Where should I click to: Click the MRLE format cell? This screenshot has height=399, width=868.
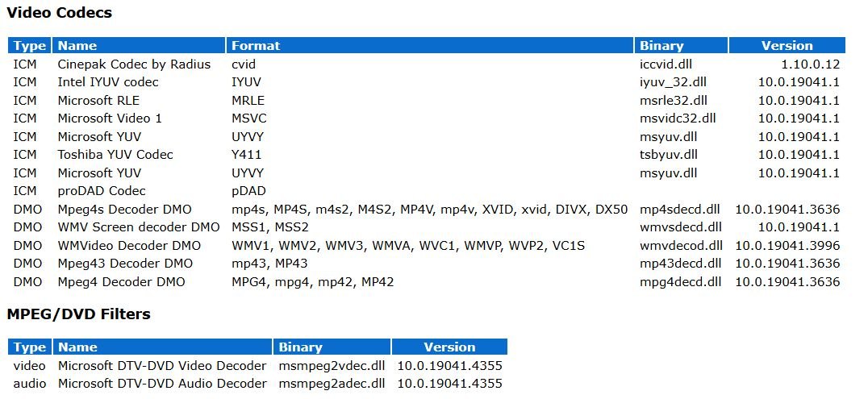click(248, 100)
